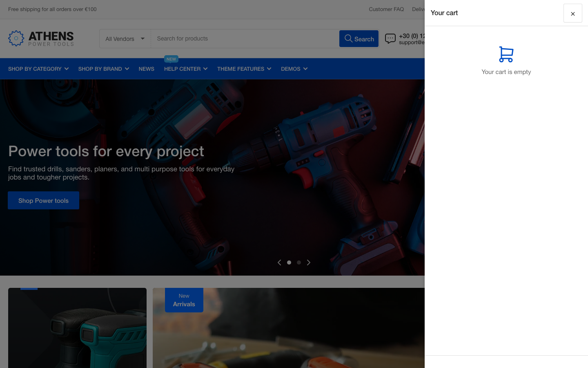
Task: Click the Search button
Action: click(359, 39)
